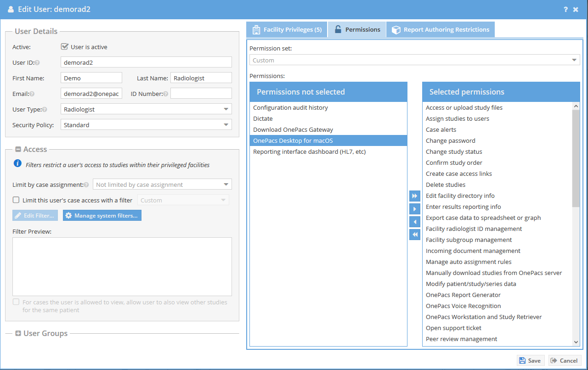Image resolution: width=588 pixels, height=370 pixels.
Task: Select 'Manually download studies from OnePacs server'
Action: (498, 273)
